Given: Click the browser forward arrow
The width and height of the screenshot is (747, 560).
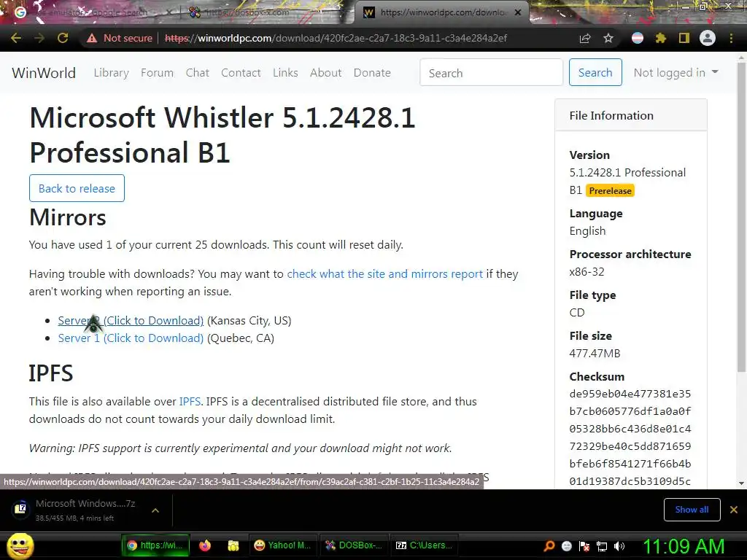Looking at the screenshot, I should [39, 38].
